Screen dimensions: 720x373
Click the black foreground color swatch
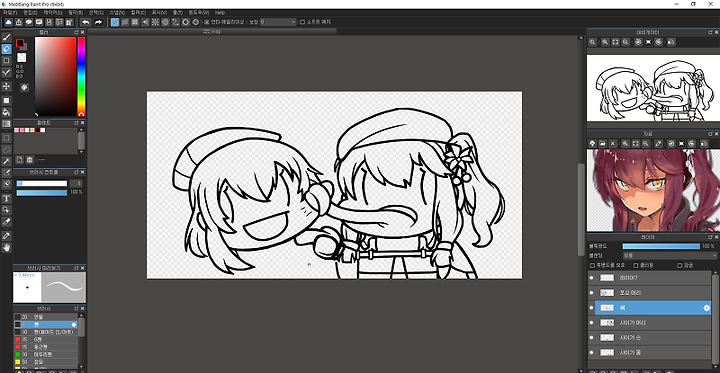click(20, 43)
